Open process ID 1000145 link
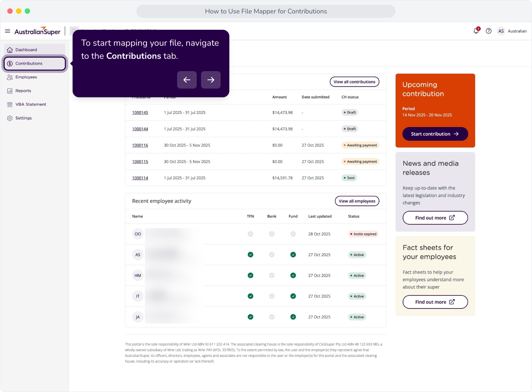The image size is (532, 392). 140,113
